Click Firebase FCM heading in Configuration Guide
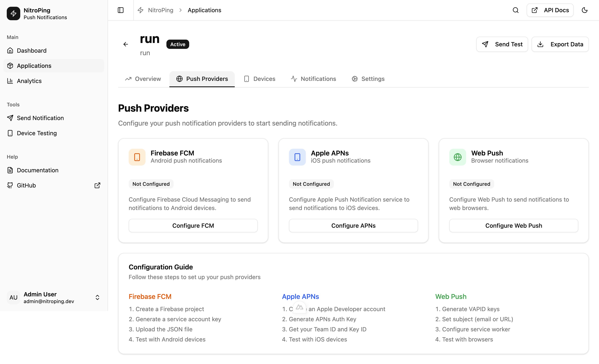Image resolution: width=599 pixels, height=364 pixels. click(150, 297)
